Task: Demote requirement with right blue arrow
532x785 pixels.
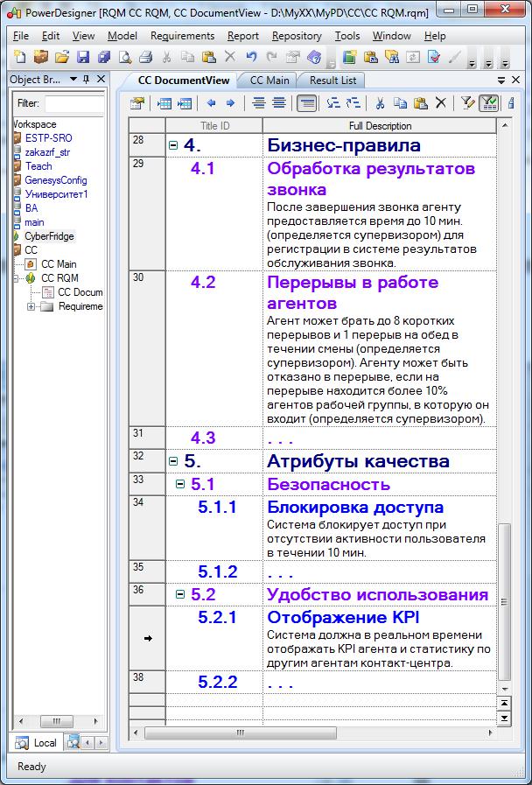Action: click(230, 103)
